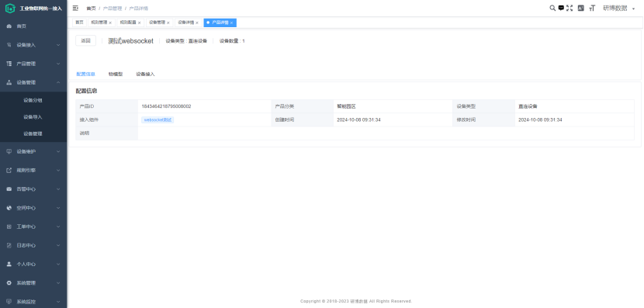
Task: Click 产品管理 in the breadcrumb
Action: click(x=113, y=9)
